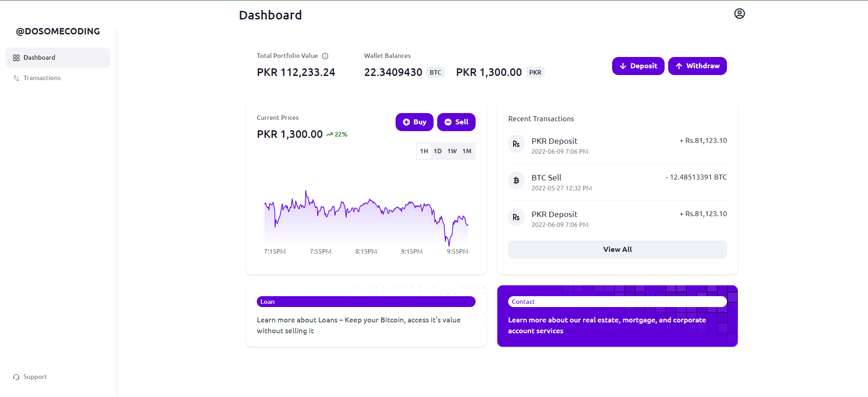Click the Sell button
This screenshot has height=397, width=868.
(x=456, y=122)
